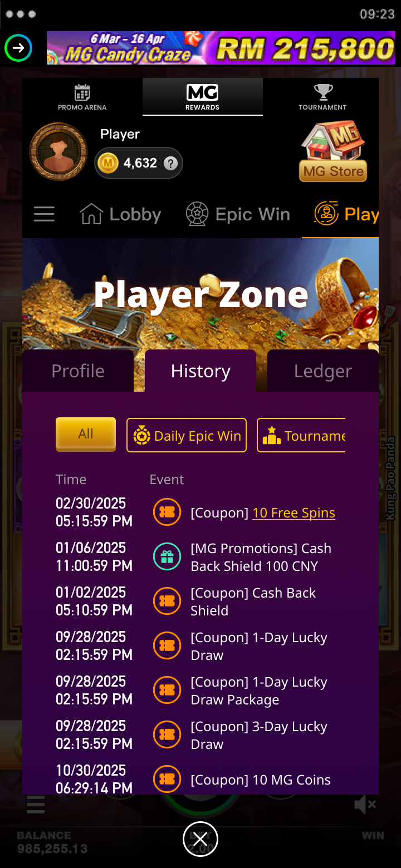Filter history by Daily Epic Win
This screenshot has width=401, height=868.
pyautogui.click(x=187, y=435)
